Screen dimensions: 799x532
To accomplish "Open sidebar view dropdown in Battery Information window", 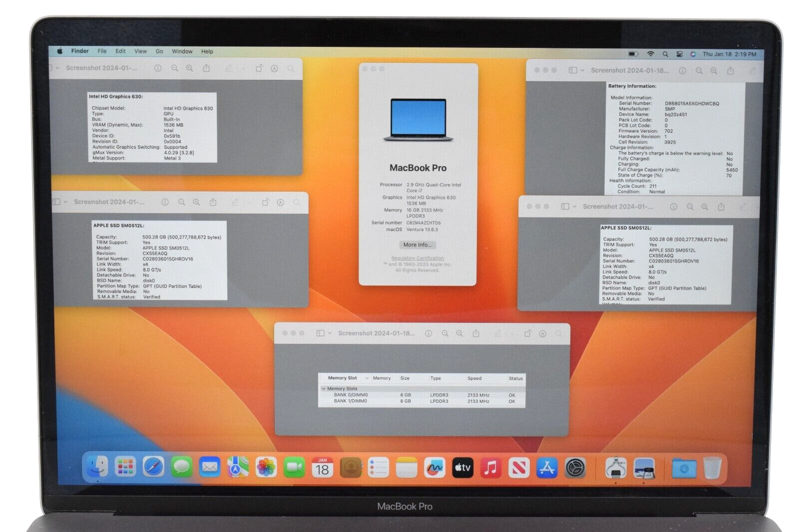I will point(582,71).
